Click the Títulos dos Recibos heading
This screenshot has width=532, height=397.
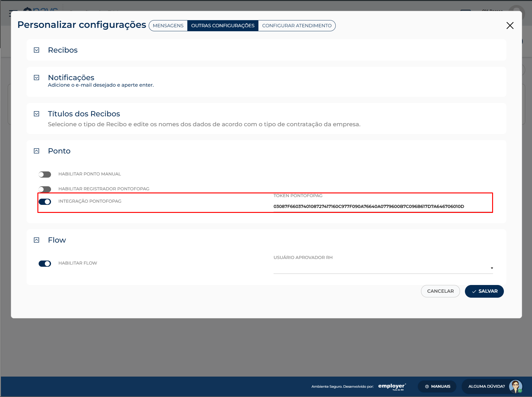(84, 114)
